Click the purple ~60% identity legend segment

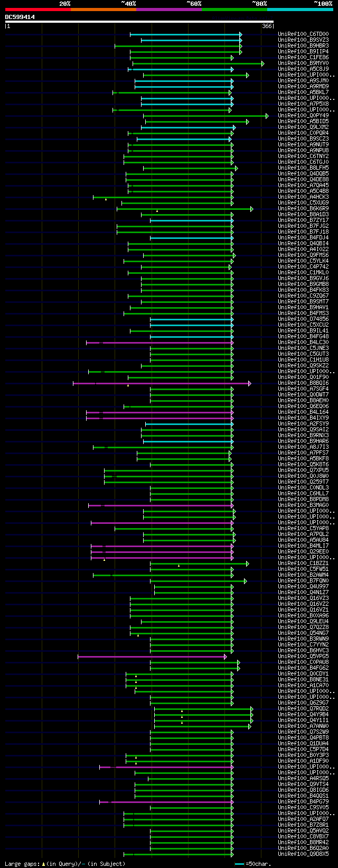[168, 10]
